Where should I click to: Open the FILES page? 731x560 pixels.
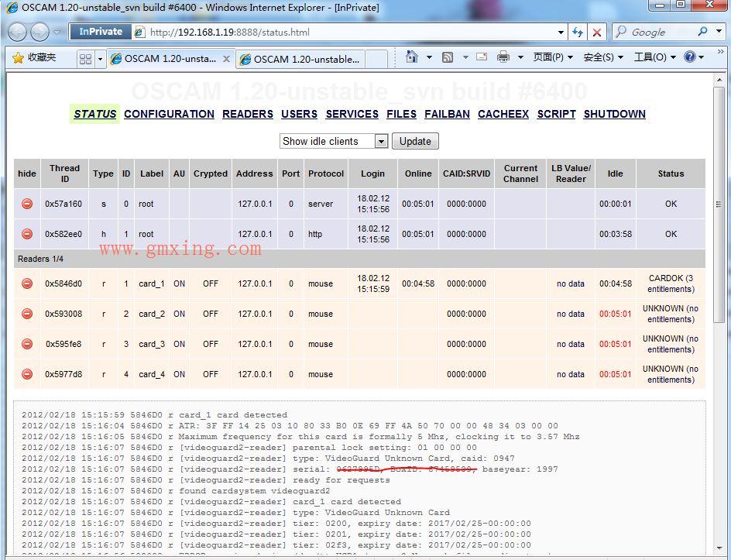401,114
